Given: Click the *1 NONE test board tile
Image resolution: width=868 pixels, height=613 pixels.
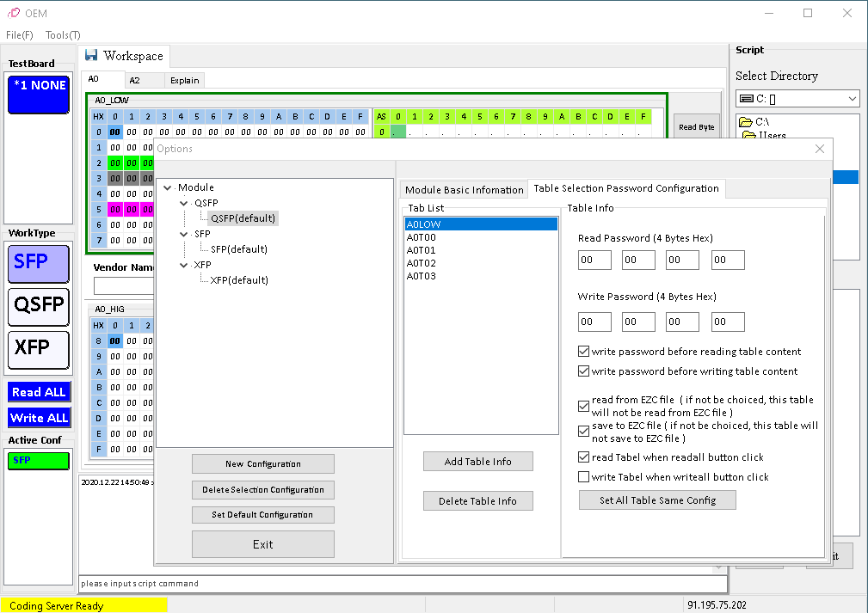Looking at the screenshot, I should [39, 95].
